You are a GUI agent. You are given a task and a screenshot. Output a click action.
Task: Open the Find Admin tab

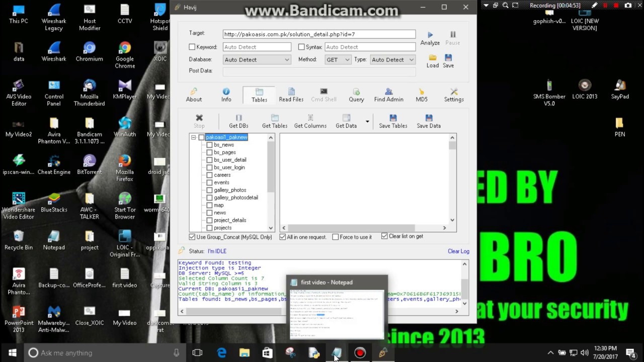[388, 95]
